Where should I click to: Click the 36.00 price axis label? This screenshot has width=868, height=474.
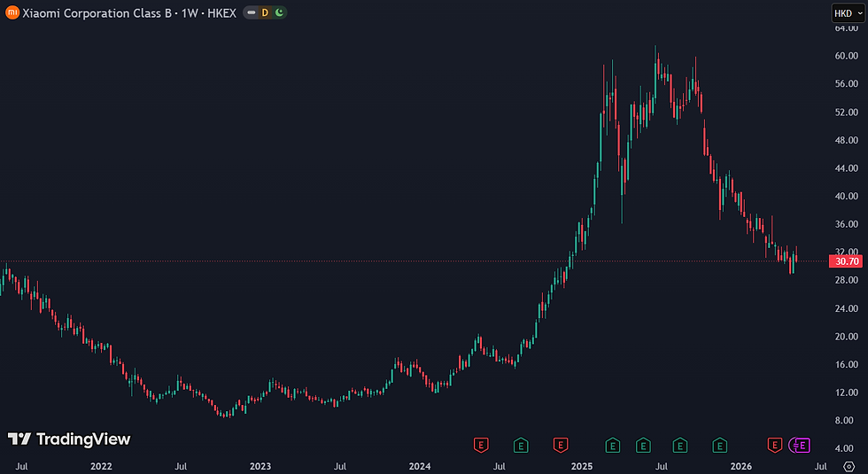tap(847, 224)
